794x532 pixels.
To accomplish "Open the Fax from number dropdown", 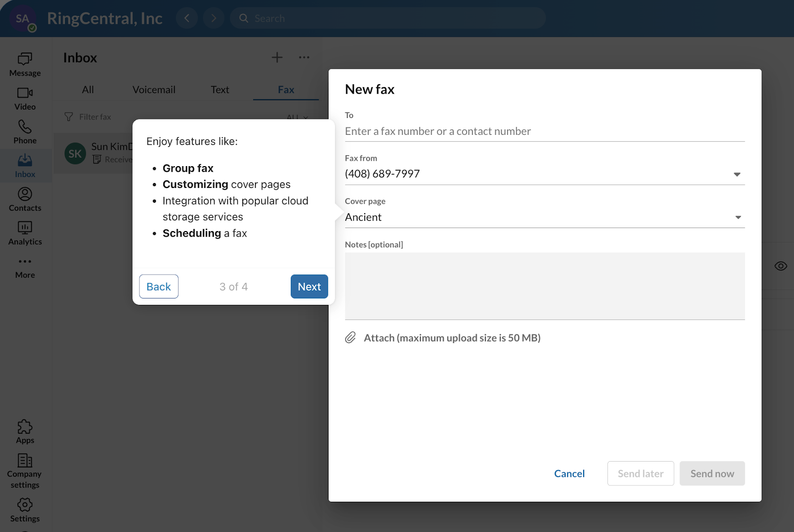I will click(x=737, y=174).
